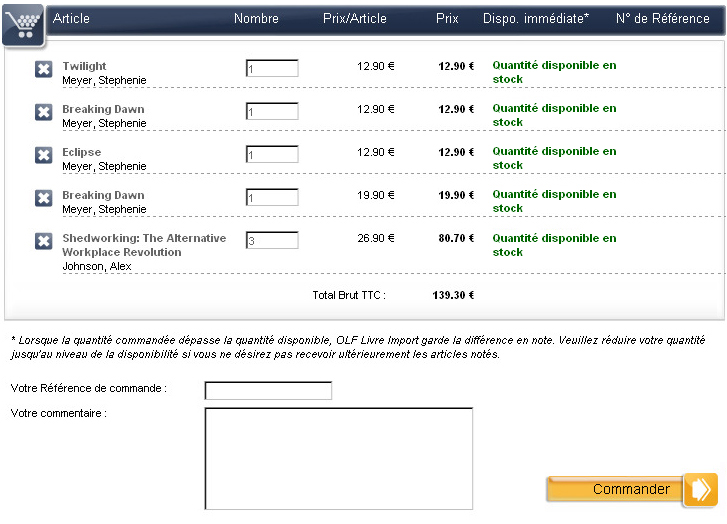Click stock availability text for Twilight
Screen dimensions: 727x524
coord(554,72)
